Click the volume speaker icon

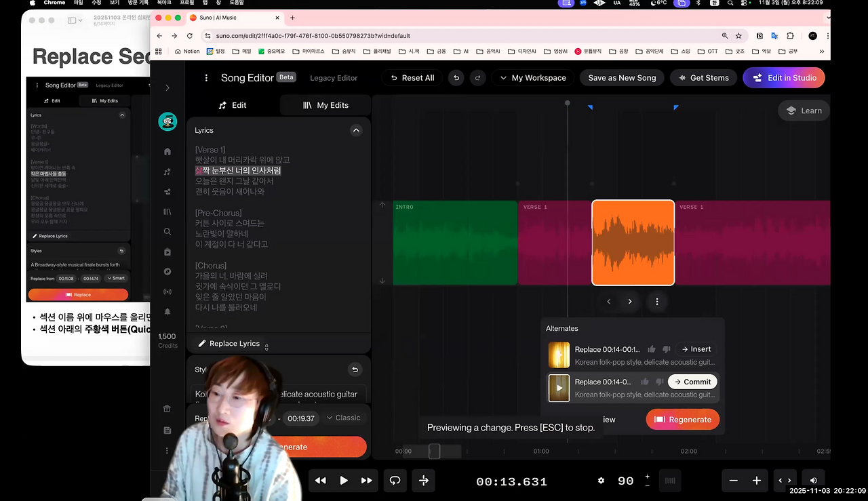tap(813, 481)
